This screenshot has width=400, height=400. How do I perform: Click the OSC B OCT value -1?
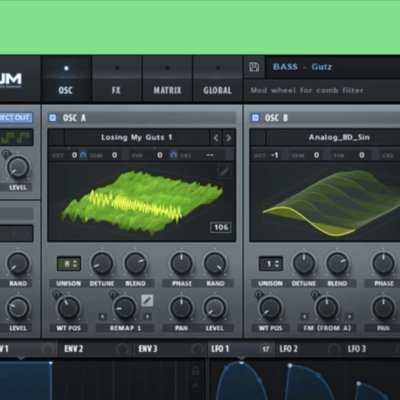[x=275, y=155]
